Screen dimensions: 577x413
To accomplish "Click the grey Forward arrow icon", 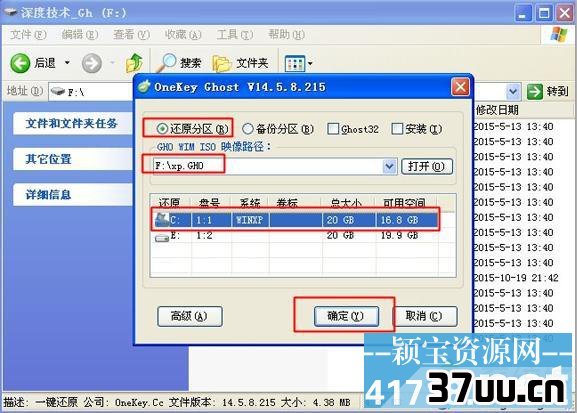I will [x=92, y=63].
